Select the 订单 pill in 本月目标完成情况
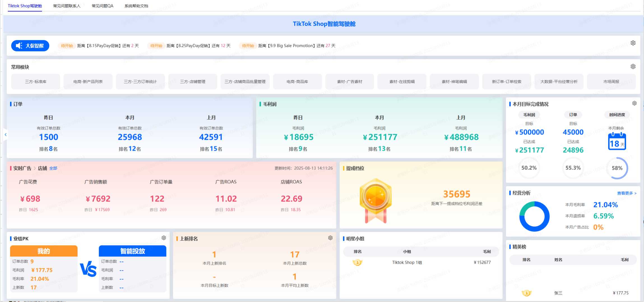This screenshot has width=644, height=302. (x=573, y=115)
